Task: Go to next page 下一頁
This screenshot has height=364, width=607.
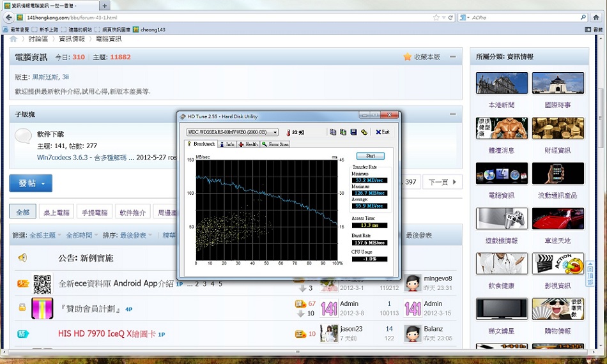Action: [x=443, y=182]
